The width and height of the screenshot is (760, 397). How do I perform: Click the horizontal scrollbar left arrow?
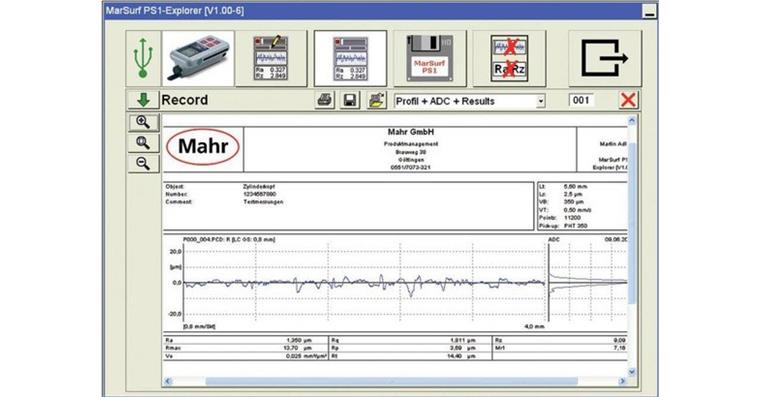pos(168,381)
